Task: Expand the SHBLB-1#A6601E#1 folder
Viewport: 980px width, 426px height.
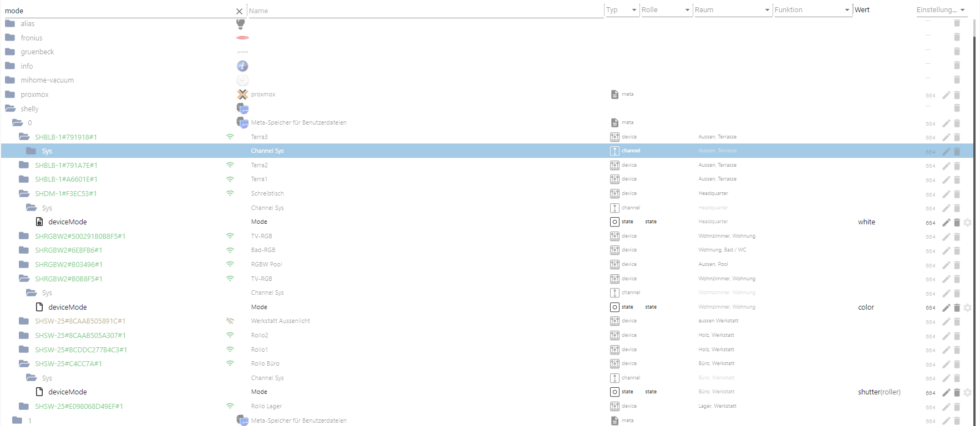Action: pos(24,179)
